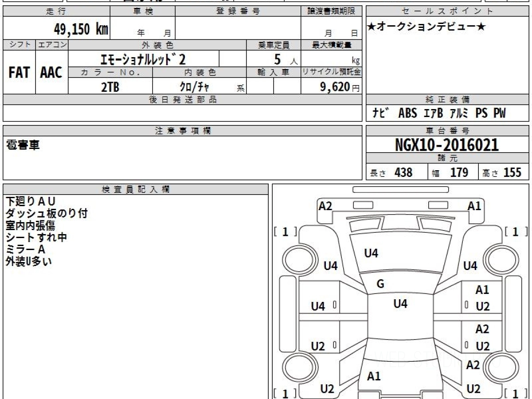The image size is (532, 399).
Task: Click the chassis number NGX10-2016021
Action: (447, 145)
